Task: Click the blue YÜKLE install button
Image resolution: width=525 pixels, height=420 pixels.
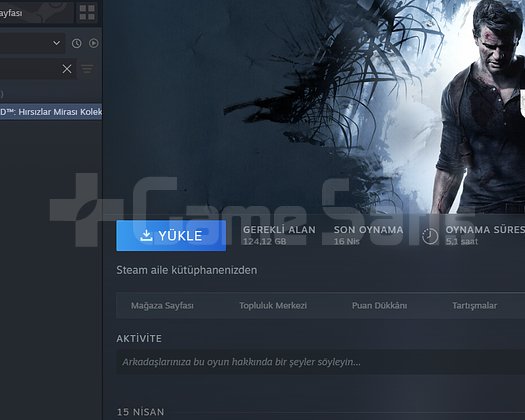Action: coord(171,235)
